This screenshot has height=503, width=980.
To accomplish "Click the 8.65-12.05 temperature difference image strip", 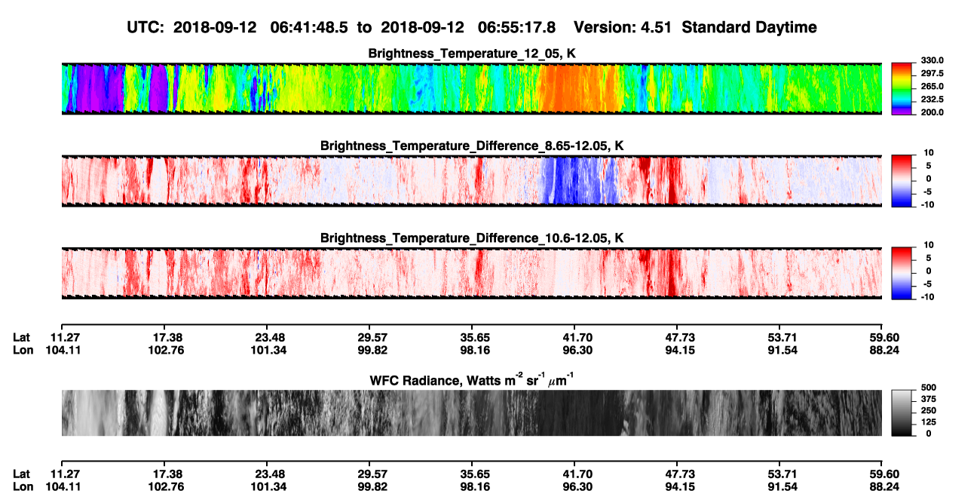I will (x=471, y=181).
